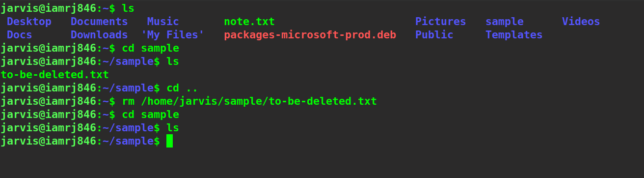Click the first 'ls' command on top line
The height and width of the screenshot is (178, 644).
pos(128,8)
